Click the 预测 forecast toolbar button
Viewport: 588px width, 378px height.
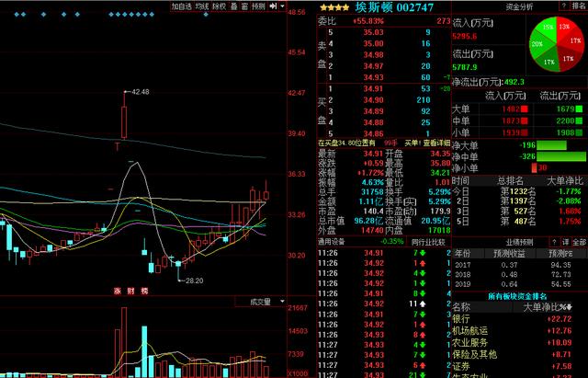point(258,6)
